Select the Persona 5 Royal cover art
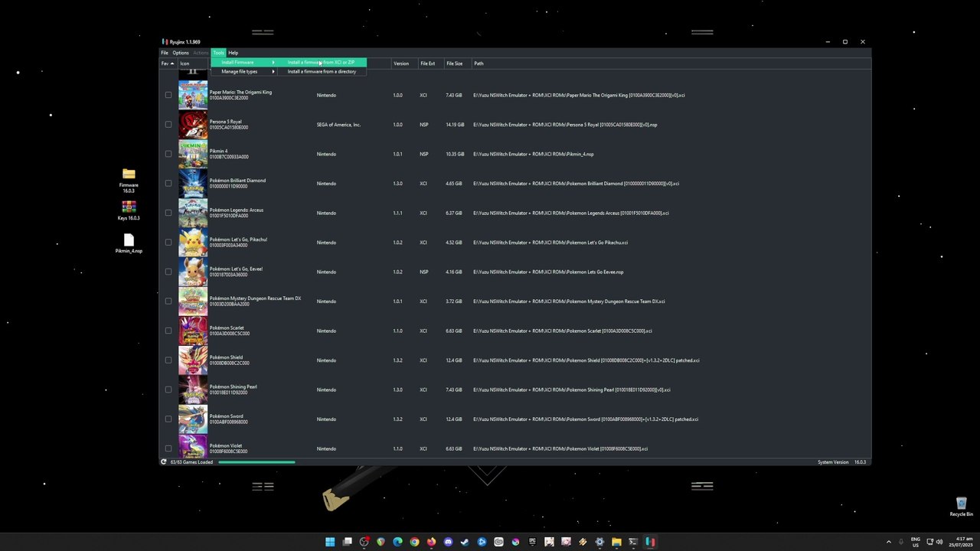Image resolution: width=980 pixels, height=551 pixels. (x=193, y=125)
